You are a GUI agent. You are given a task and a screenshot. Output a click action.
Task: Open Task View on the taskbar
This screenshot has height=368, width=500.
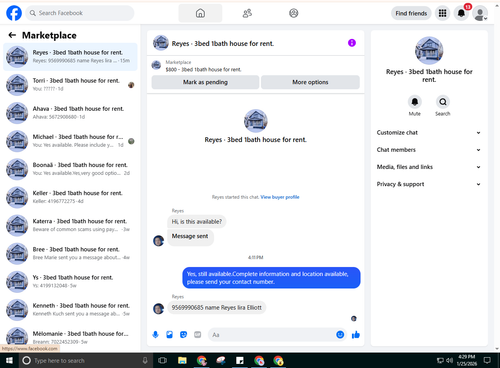click(162, 360)
